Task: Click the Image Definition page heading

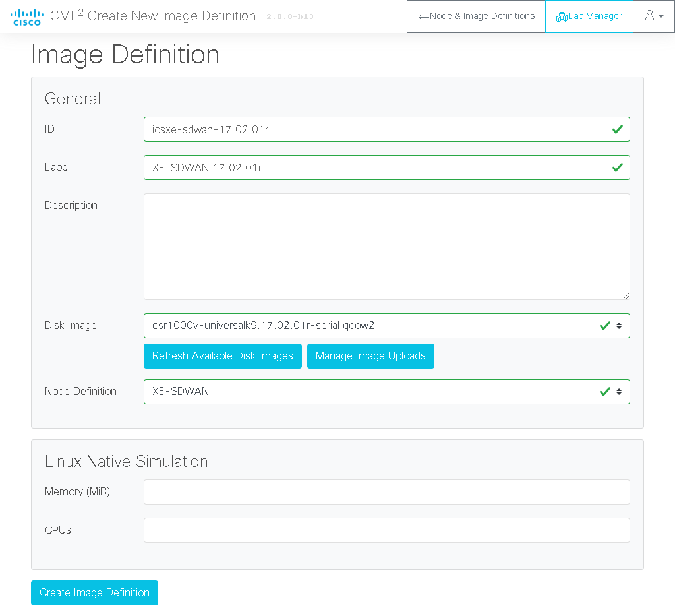Action: click(125, 55)
